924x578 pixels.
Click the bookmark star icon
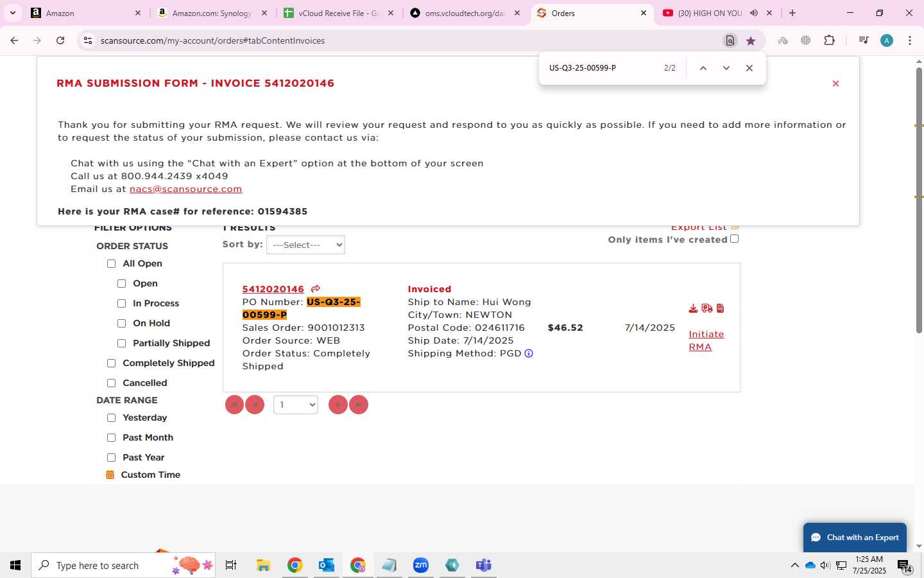pyautogui.click(x=751, y=40)
